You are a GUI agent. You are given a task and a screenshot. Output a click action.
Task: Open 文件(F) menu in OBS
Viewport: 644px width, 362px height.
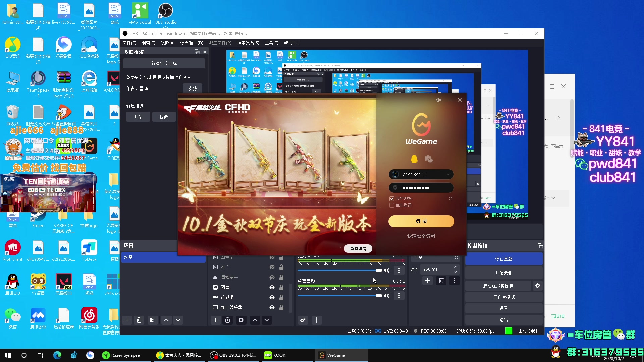pos(129,43)
